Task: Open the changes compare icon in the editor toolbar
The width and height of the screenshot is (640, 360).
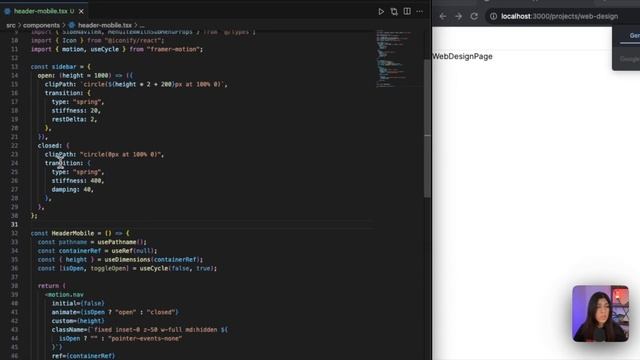Action: tap(394, 11)
